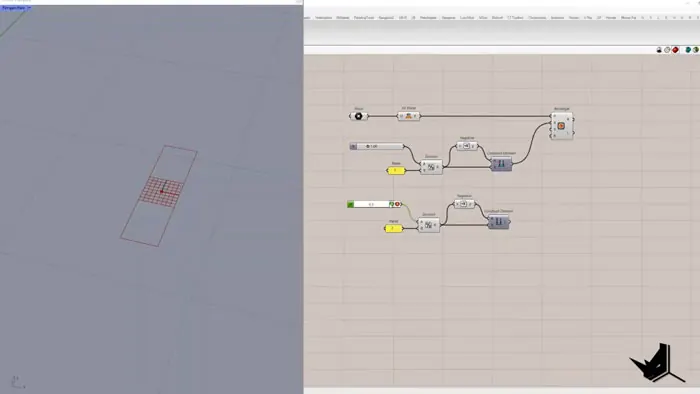The width and height of the screenshot is (700, 394).
Task: Click the green preview settings icon
Action: click(696, 50)
